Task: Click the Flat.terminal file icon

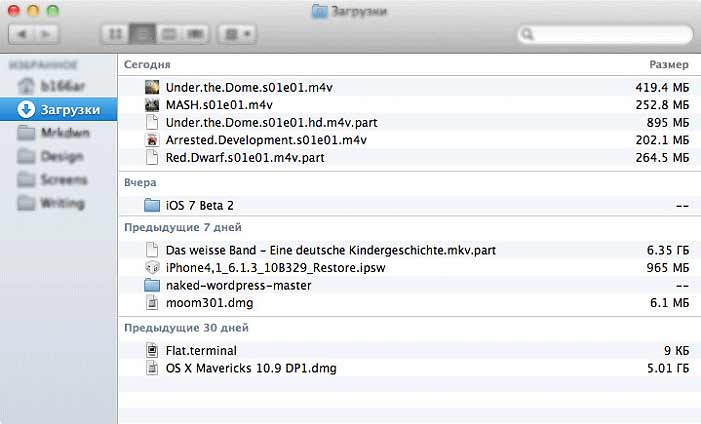Action: click(152, 350)
